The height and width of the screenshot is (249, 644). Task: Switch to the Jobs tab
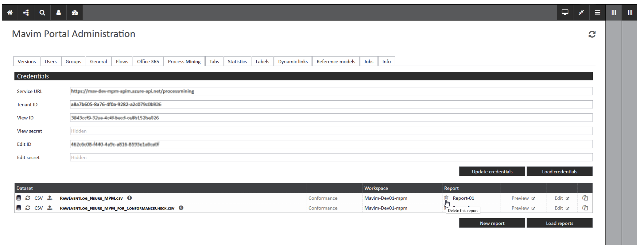(x=369, y=61)
